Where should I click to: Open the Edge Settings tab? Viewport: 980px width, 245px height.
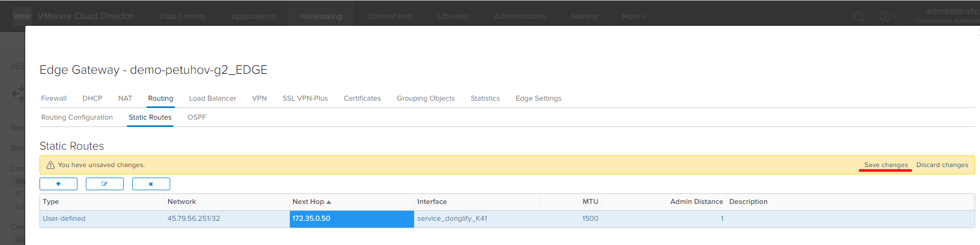[538, 99]
